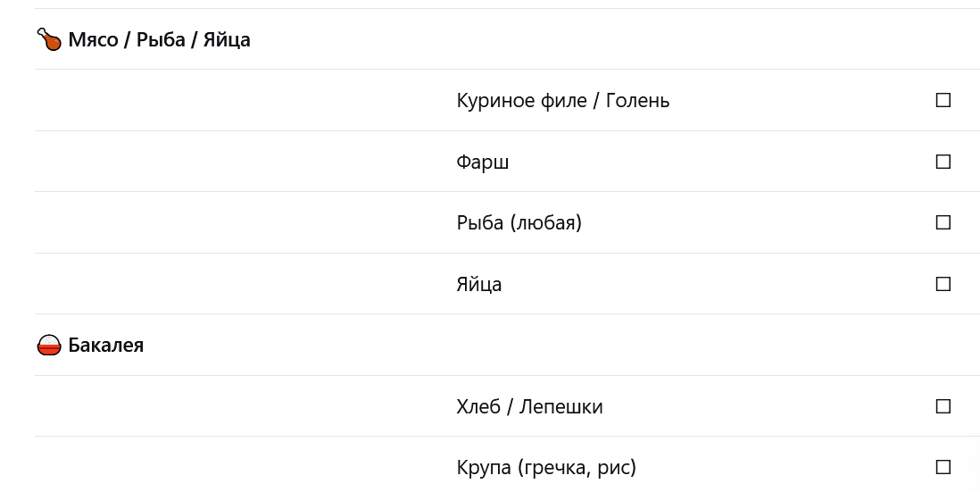
Task: Mark Рыба (любая) as bought
Action: click(x=943, y=222)
